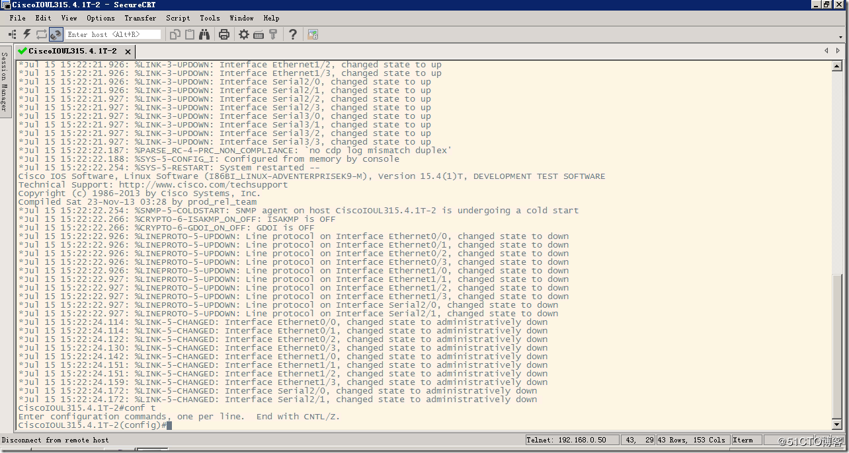The height and width of the screenshot is (453, 849).
Task: Click the terminal vertical scrollbar thumb
Action: point(838,346)
